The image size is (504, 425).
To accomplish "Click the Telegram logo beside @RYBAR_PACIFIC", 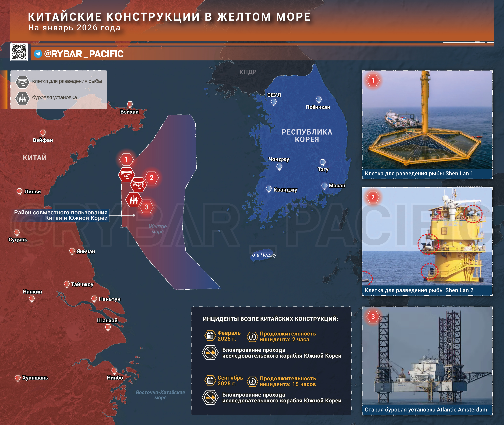I will point(38,53).
